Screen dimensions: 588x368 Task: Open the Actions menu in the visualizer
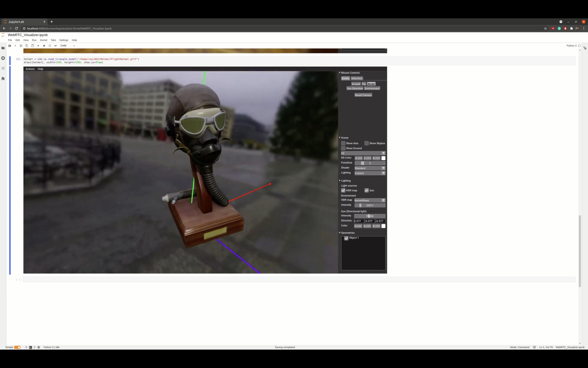(30, 69)
